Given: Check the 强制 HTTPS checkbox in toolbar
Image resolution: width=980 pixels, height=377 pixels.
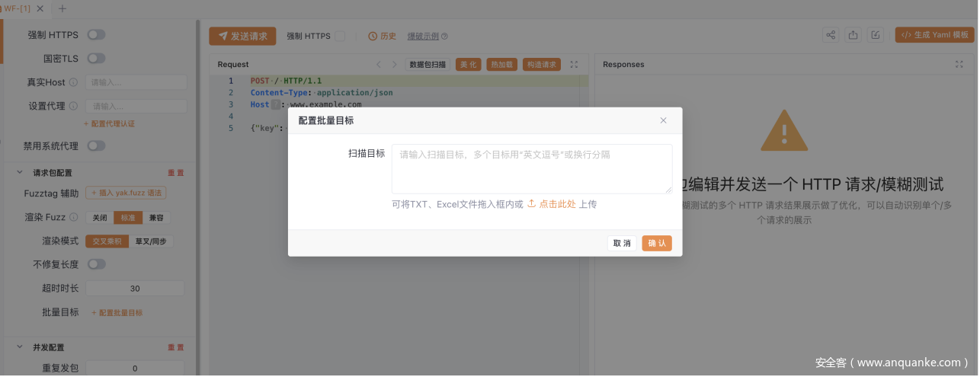Looking at the screenshot, I should pyautogui.click(x=340, y=36).
